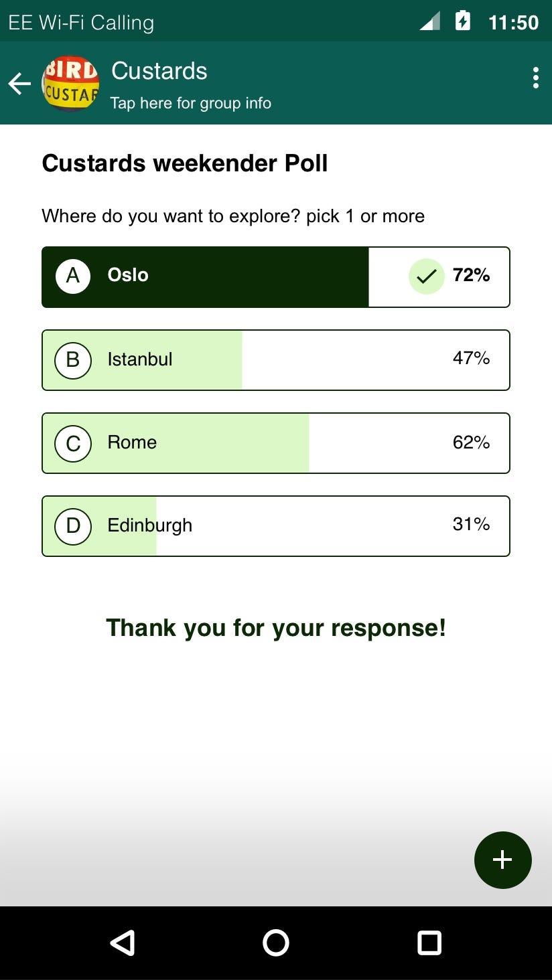Screen dimensions: 552x980
Task: Open recent apps with the square button
Action: pyautogui.click(x=429, y=943)
